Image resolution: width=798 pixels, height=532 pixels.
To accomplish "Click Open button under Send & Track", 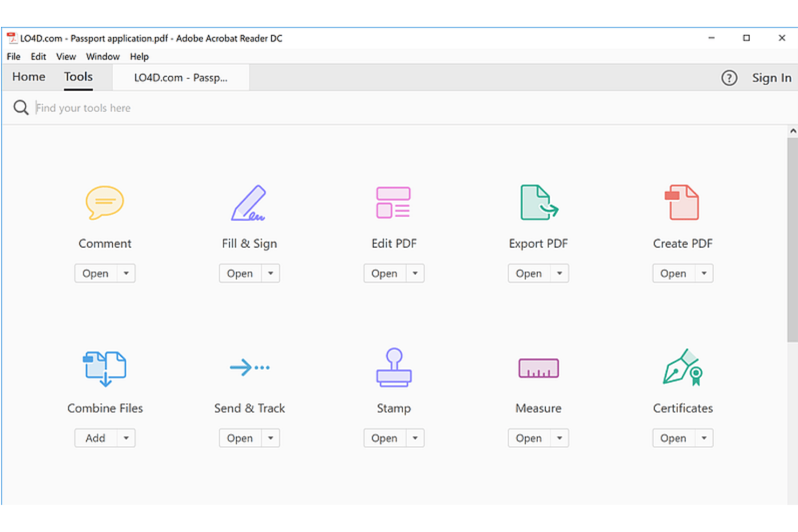I will coord(240,438).
